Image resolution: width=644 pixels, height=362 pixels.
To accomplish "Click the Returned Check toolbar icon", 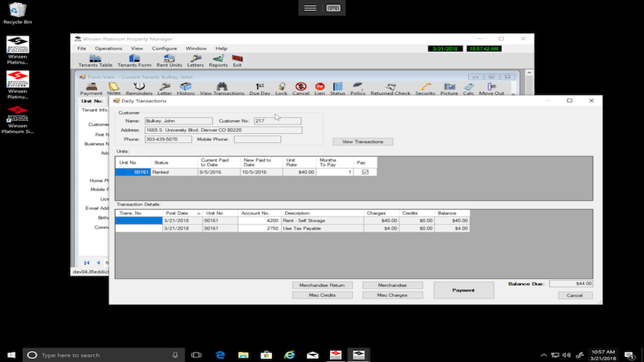I will (x=390, y=89).
